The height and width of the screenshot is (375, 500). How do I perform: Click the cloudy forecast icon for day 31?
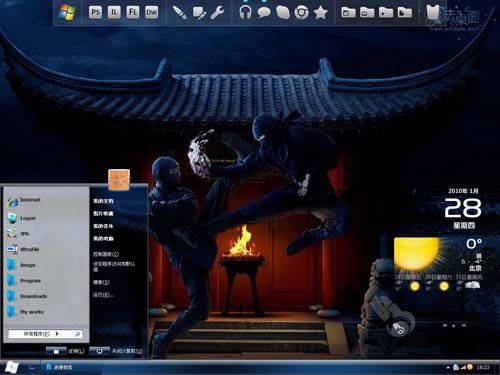tap(472, 285)
